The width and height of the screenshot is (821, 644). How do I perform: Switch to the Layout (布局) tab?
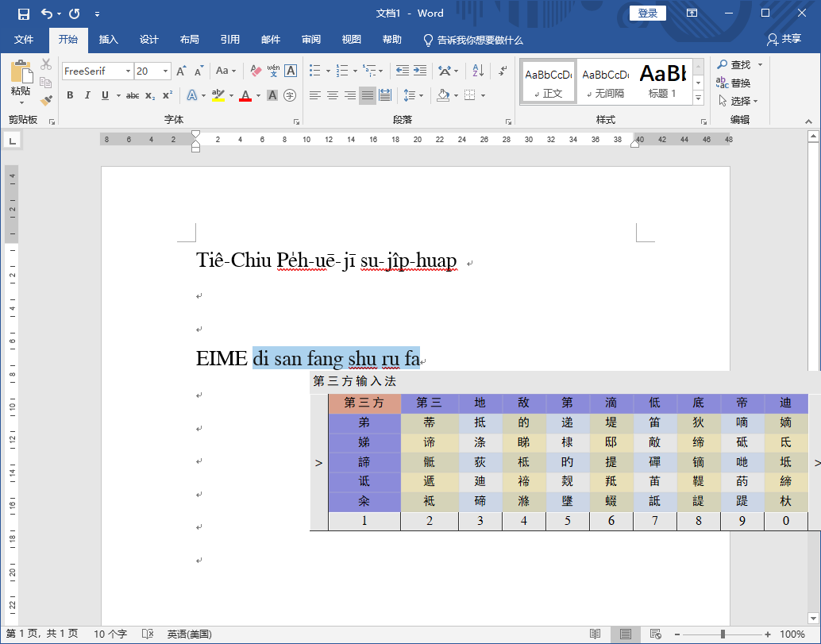(189, 40)
